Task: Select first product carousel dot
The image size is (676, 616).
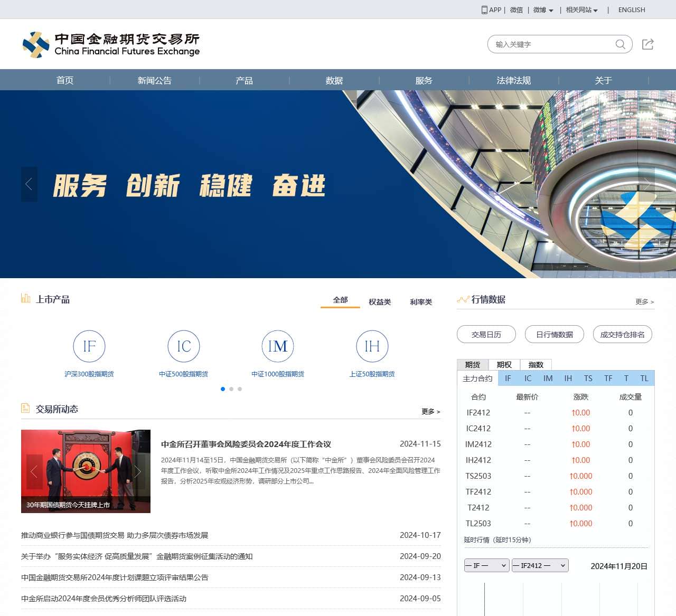Action: [x=223, y=389]
